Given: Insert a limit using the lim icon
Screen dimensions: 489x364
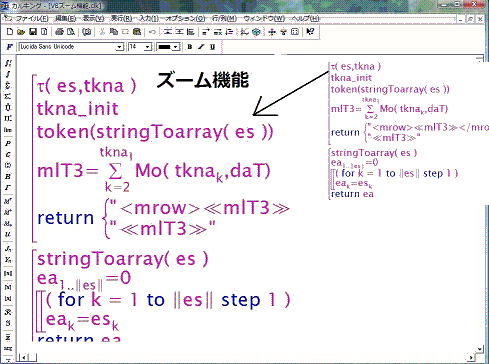Looking at the screenshot, I should pyautogui.click(x=8, y=130).
